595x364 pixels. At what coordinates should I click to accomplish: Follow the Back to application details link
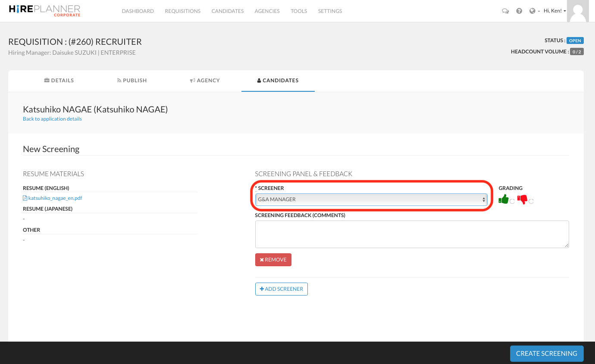coord(52,119)
